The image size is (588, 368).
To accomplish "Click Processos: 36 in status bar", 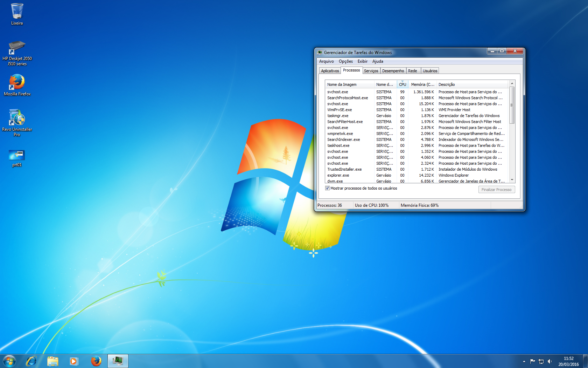I will [330, 205].
